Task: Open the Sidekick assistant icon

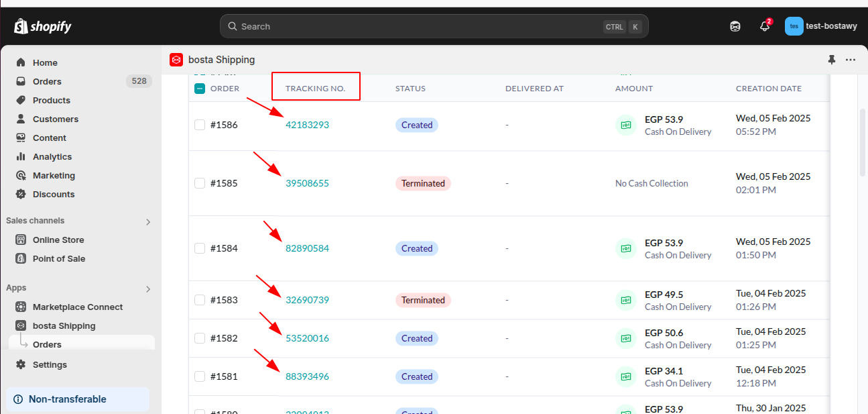Action: [735, 26]
